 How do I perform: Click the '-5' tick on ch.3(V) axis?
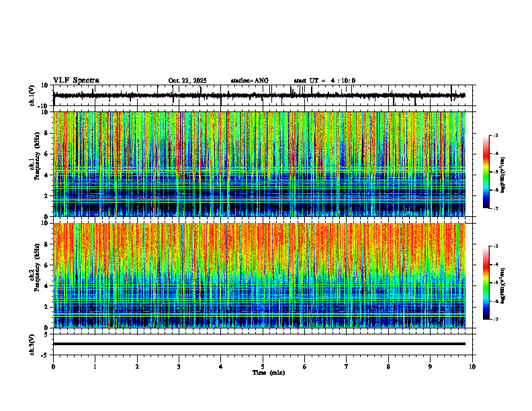click(x=45, y=355)
